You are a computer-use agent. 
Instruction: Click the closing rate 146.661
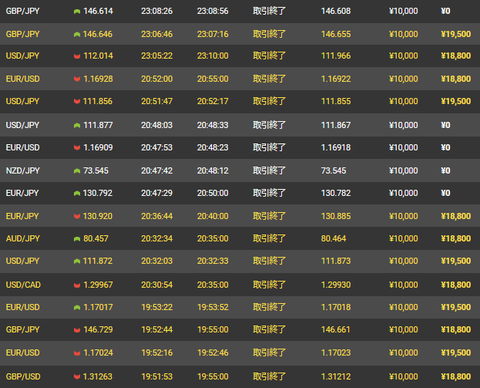(336, 330)
